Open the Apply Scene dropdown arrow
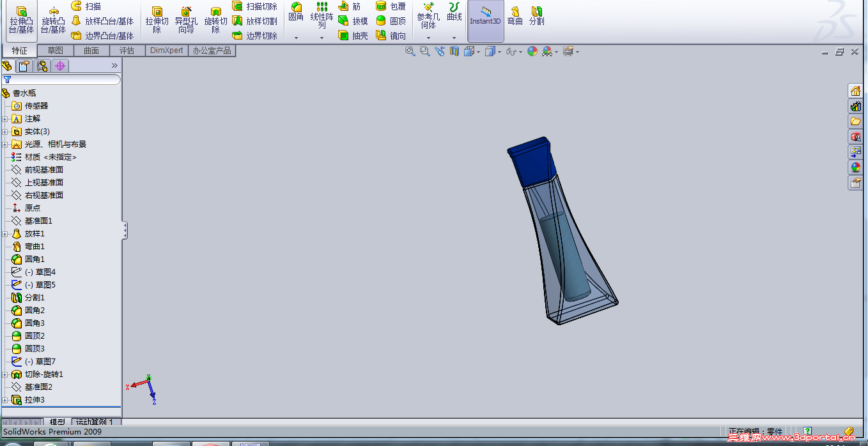This screenshot has height=446, width=868. coord(557,52)
